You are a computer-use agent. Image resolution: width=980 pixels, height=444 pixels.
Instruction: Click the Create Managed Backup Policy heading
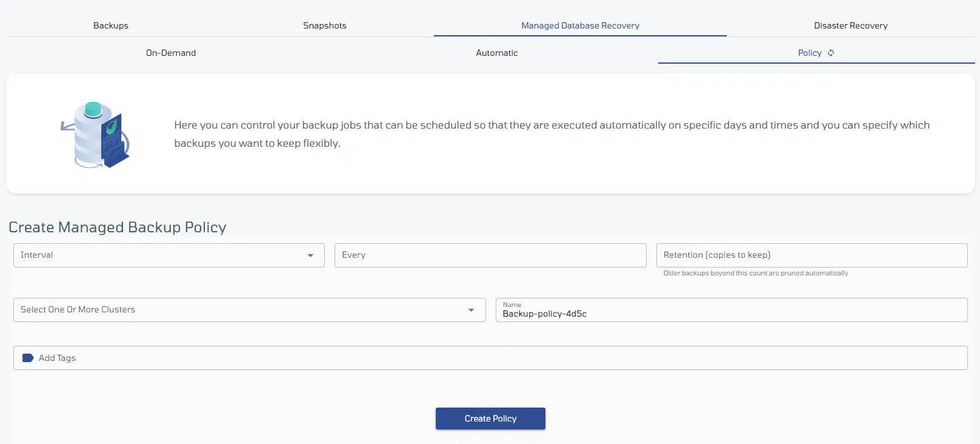click(118, 227)
